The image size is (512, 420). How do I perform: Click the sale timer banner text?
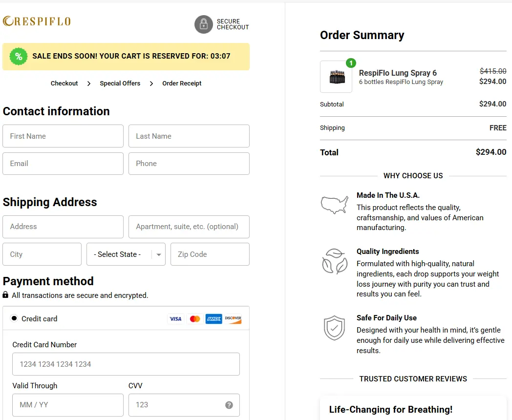[x=131, y=56]
